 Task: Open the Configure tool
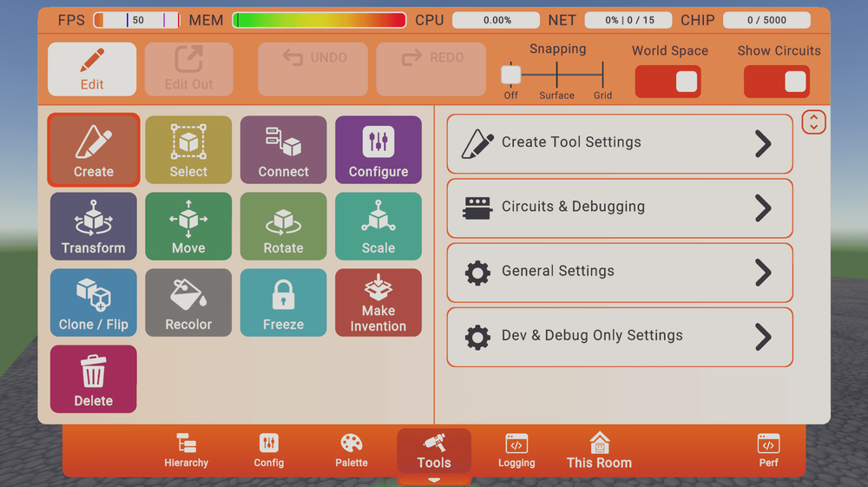[378, 150]
